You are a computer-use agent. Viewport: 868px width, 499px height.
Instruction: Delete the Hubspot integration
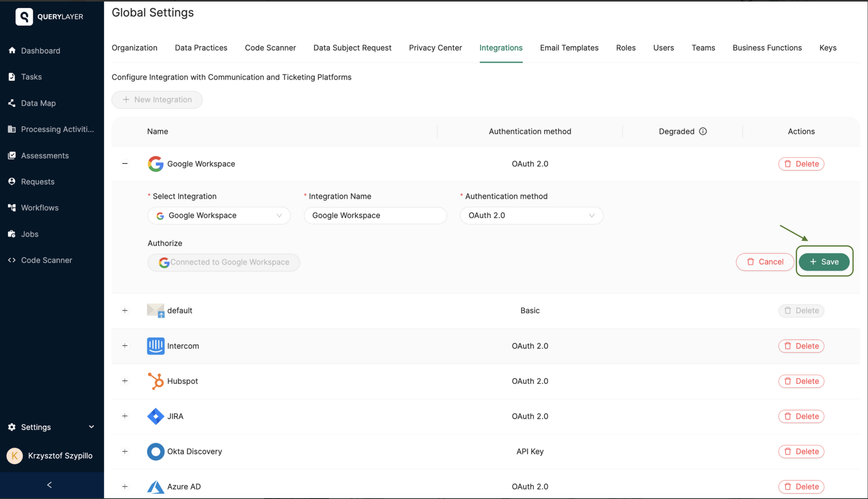click(801, 381)
